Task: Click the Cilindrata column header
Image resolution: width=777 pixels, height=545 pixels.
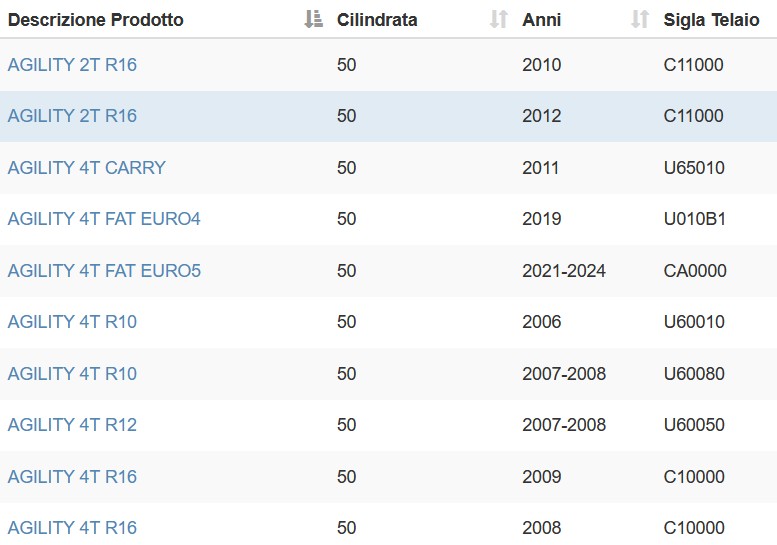Action: (x=377, y=20)
